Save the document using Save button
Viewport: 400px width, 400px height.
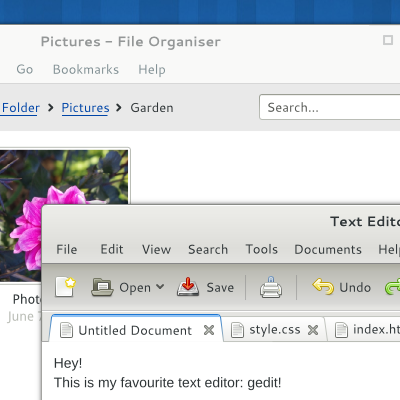[x=205, y=287]
